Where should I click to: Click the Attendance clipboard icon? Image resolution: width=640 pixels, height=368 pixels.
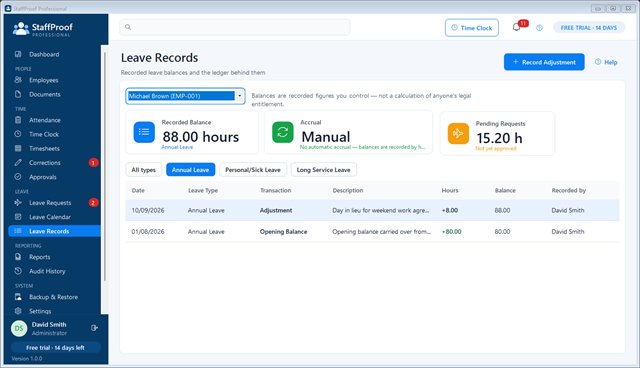click(x=18, y=120)
